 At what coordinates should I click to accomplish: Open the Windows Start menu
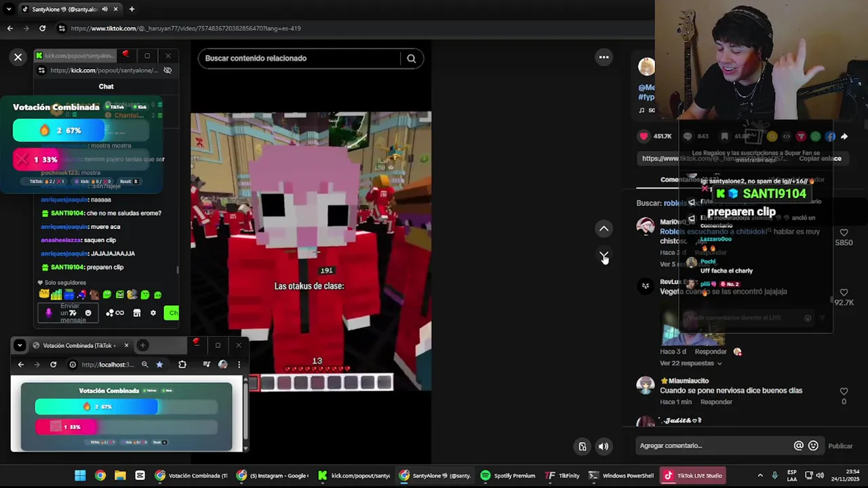[80, 476]
